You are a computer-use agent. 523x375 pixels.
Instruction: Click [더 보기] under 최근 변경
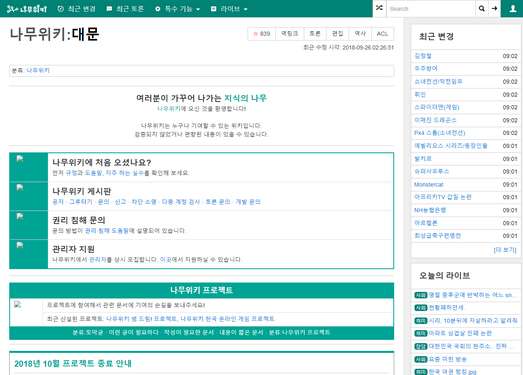[x=505, y=250]
